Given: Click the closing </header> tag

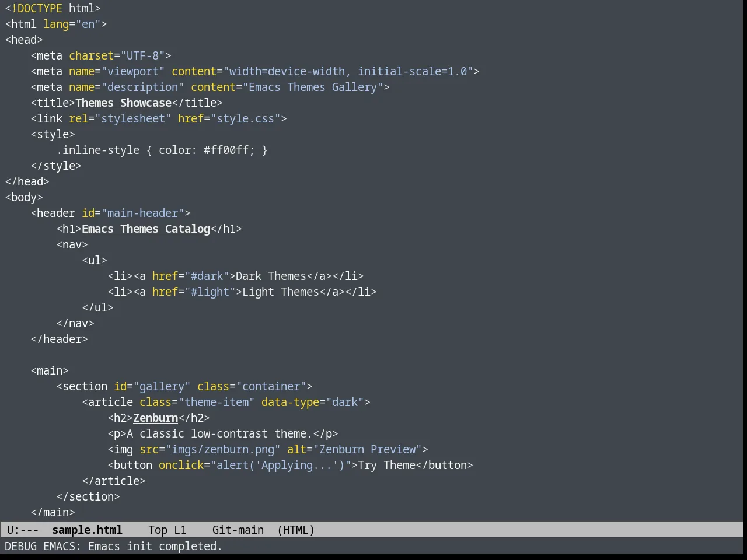Looking at the screenshot, I should (x=59, y=339).
